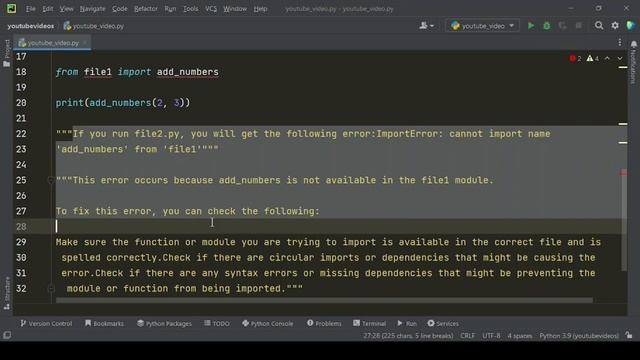Open the Project tool window sidebar
Screen dimensions: 640x360
(x=7, y=53)
